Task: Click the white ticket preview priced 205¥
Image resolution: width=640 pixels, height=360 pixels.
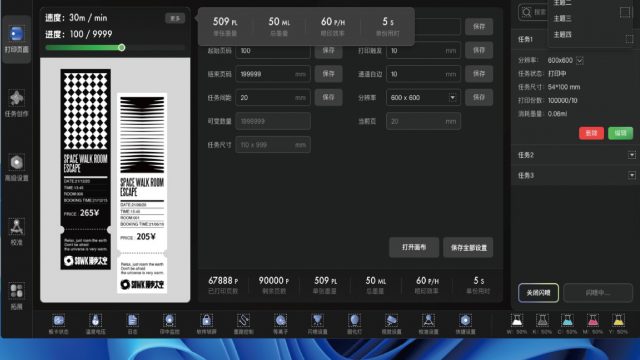Action: coord(142,193)
